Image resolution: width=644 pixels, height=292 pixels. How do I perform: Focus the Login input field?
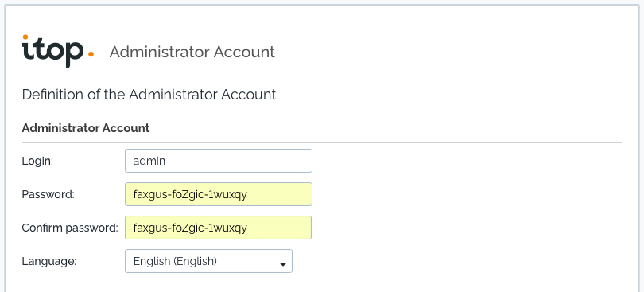[x=219, y=161]
